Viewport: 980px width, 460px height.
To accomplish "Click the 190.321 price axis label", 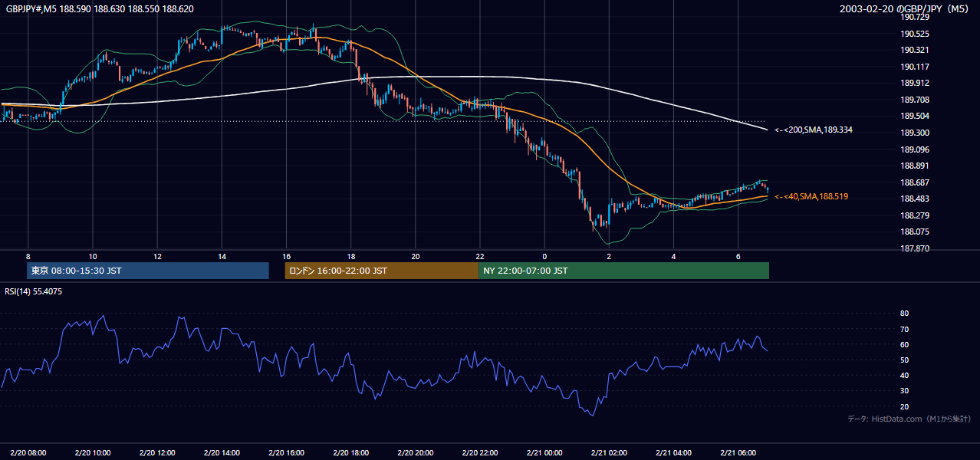I will click(x=913, y=51).
